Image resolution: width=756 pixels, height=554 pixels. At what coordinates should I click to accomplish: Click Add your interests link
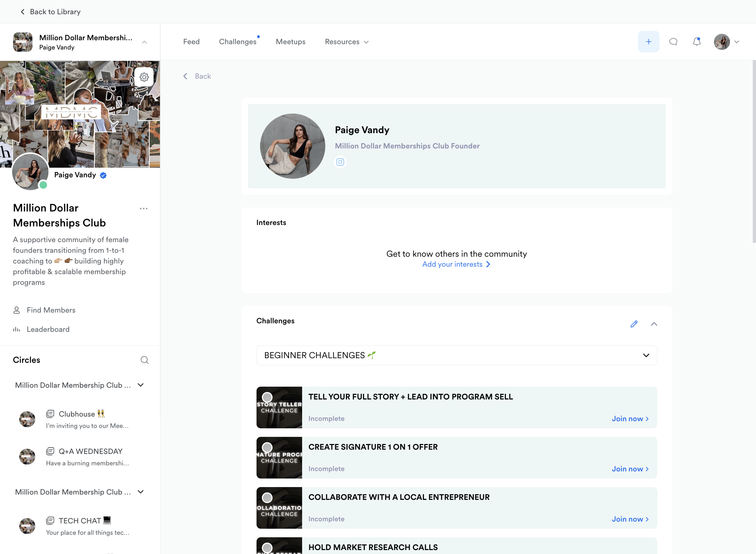[456, 264]
